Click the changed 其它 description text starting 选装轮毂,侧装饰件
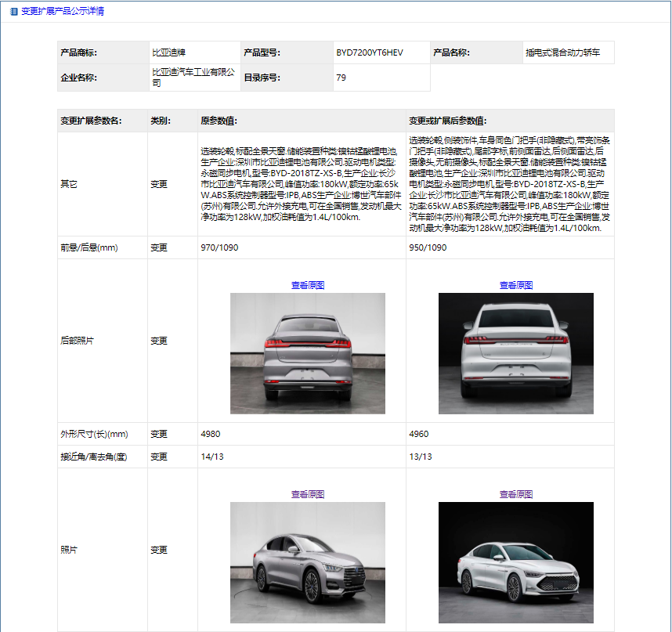This screenshot has height=632, width=672. (510, 184)
